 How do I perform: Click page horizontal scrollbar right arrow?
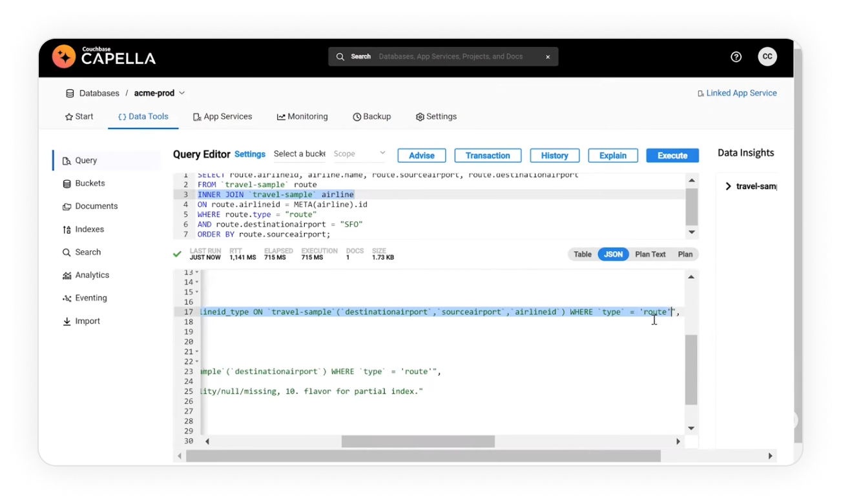[771, 456]
